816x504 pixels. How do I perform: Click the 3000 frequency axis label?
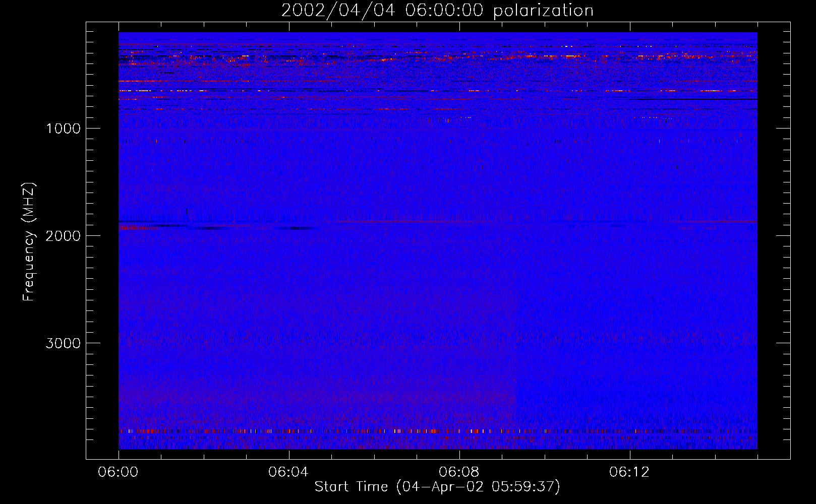pyautogui.click(x=63, y=343)
